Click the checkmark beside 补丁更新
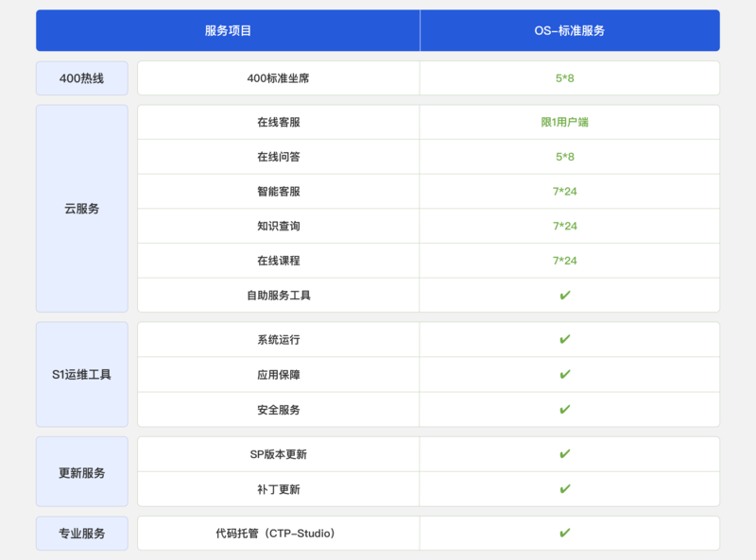 click(565, 489)
